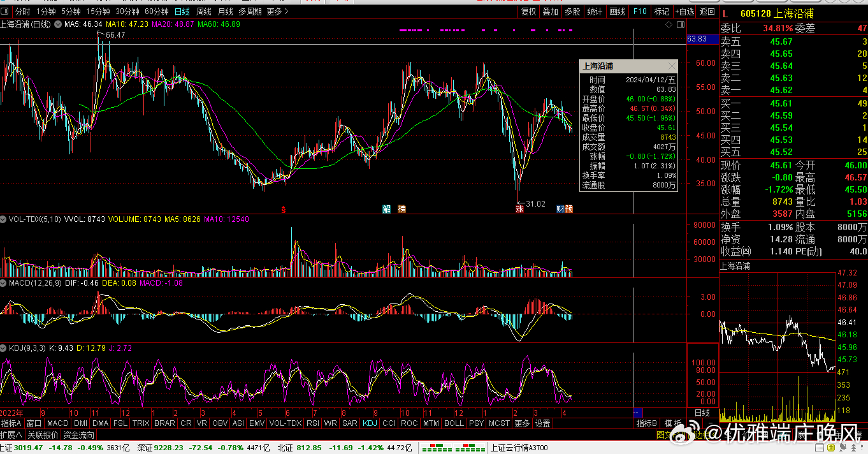Click the 上证 index value 3019.47
The image size is (868, 454).
tap(28, 448)
